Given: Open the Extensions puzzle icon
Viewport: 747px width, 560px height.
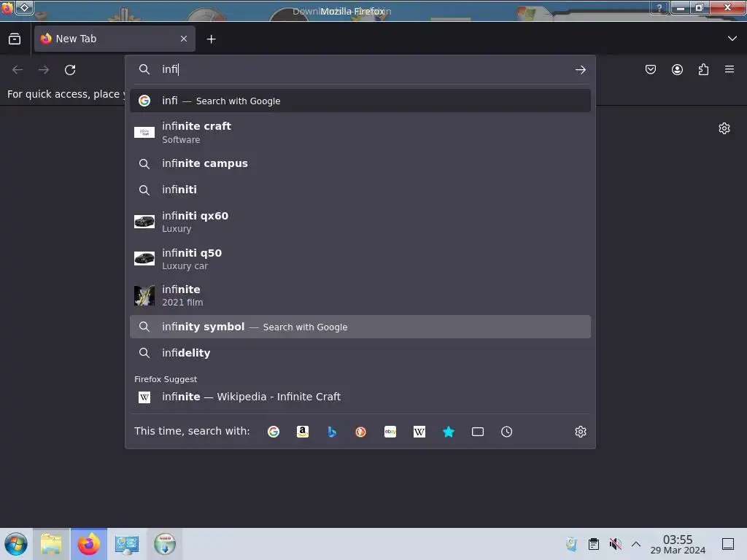Looking at the screenshot, I should click(703, 69).
